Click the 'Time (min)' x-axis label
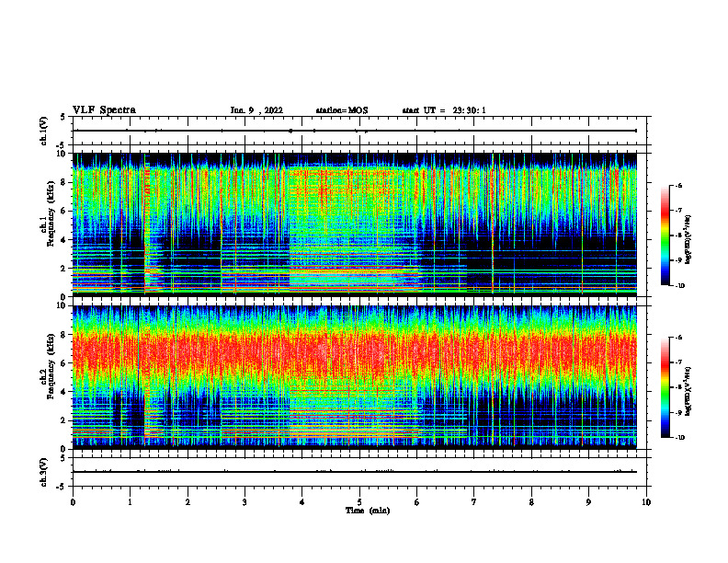Viewport: 728px width, 563px height. click(x=368, y=511)
